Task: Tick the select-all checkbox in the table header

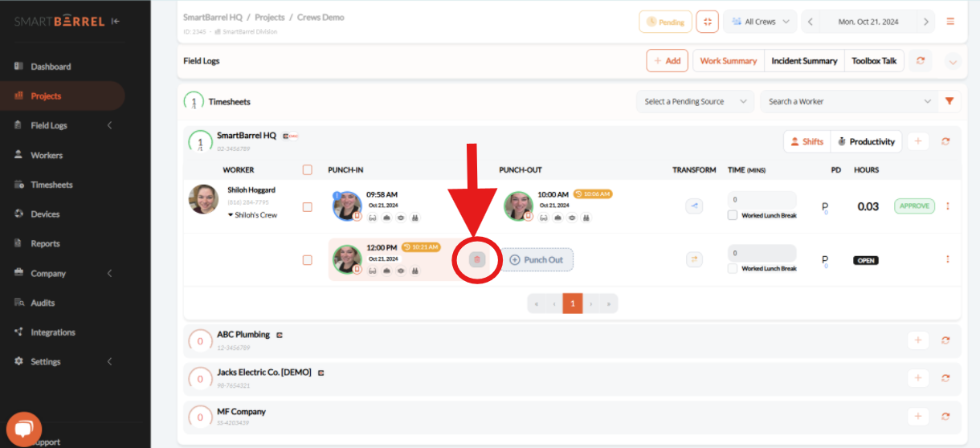Action: pyautogui.click(x=307, y=169)
